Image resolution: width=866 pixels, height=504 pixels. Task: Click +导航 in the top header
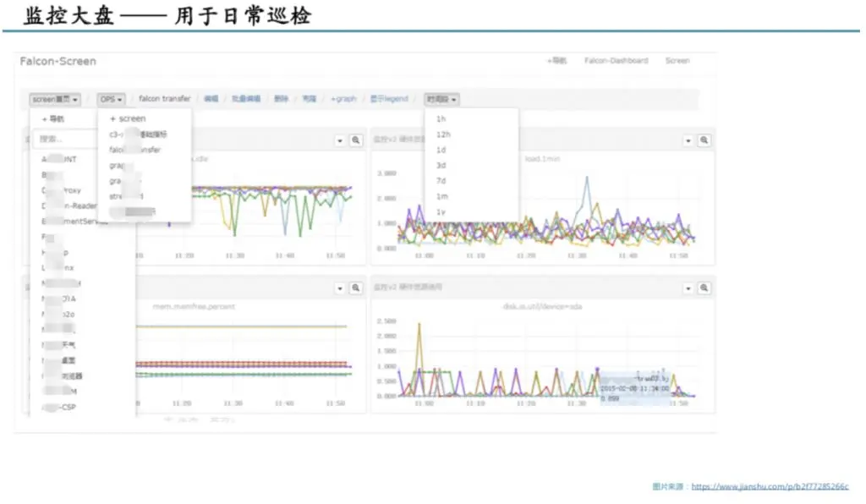point(556,61)
